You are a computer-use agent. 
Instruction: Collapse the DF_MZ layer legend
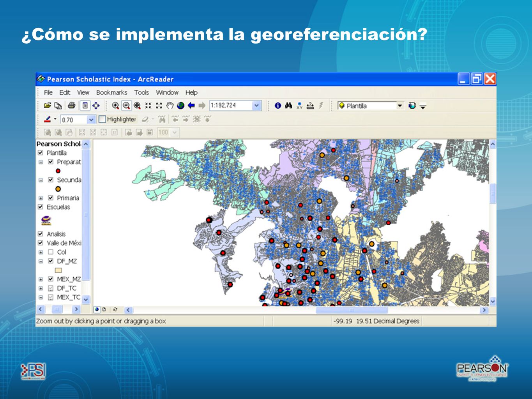41,261
